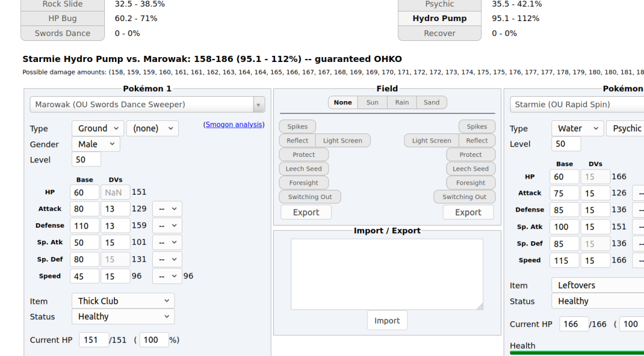The width and height of the screenshot is (644, 356).
Task: Toggle Leech Seed on right side
Action: click(471, 169)
